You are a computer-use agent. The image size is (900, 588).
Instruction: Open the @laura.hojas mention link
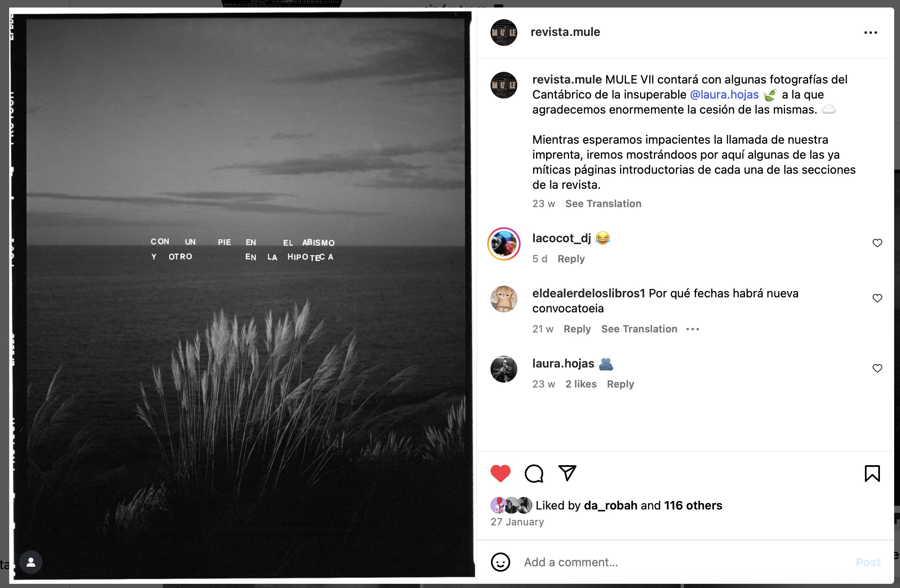point(724,95)
